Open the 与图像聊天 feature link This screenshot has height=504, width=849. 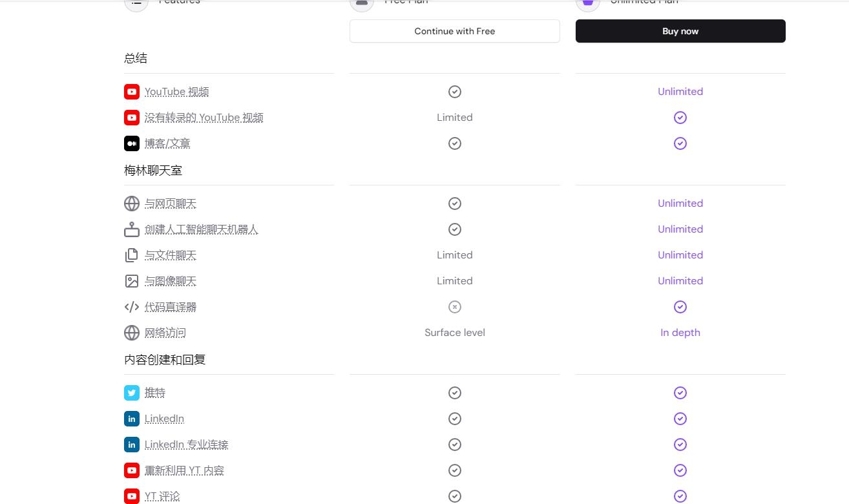coord(171,281)
